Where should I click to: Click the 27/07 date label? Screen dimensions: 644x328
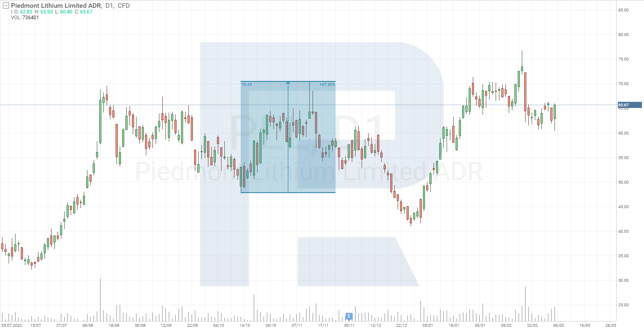[x=62, y=326]
